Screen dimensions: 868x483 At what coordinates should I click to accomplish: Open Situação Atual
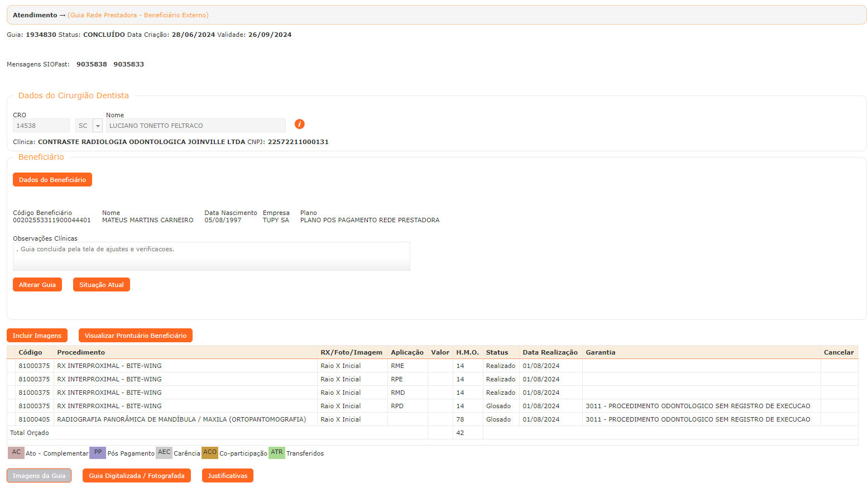[101, 285]
